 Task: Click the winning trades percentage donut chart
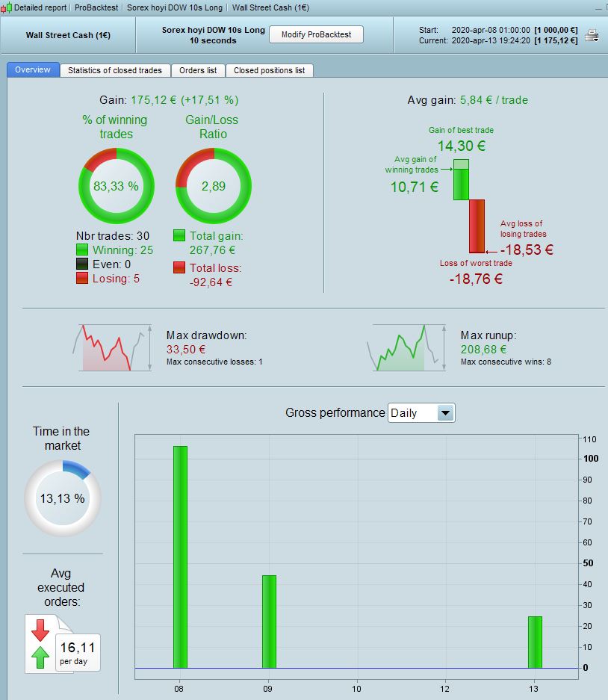[116, 186]
